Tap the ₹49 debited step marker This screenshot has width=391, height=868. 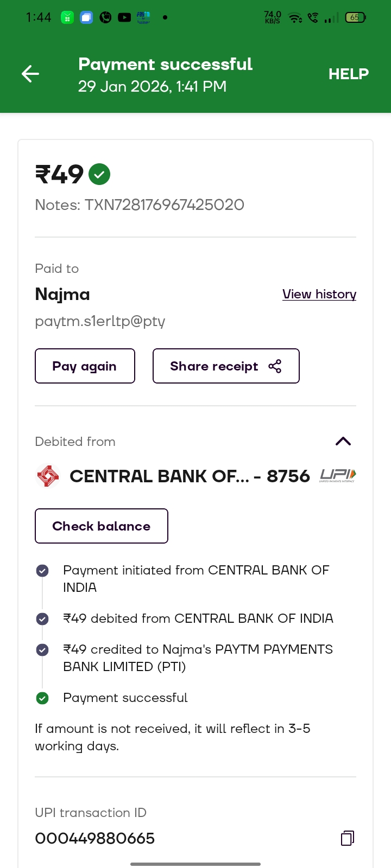[42, 618]
